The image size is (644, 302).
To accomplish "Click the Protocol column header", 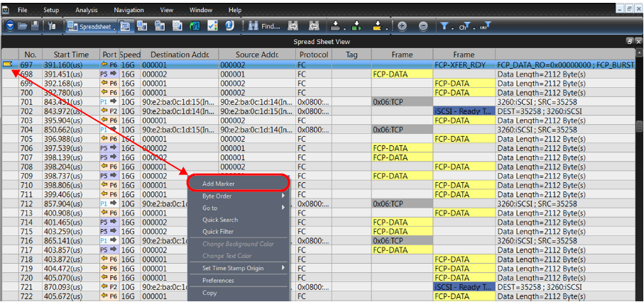I will [314, 55].
